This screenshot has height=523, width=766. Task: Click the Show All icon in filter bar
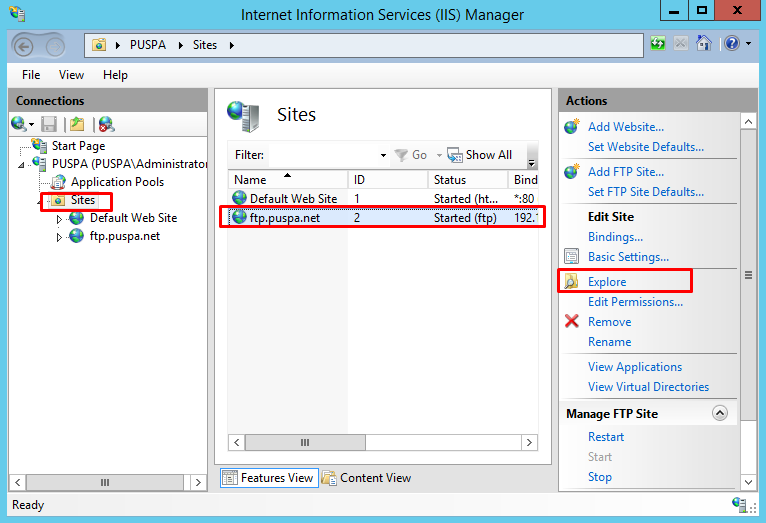pyautogui.click(x=455, y=155)
